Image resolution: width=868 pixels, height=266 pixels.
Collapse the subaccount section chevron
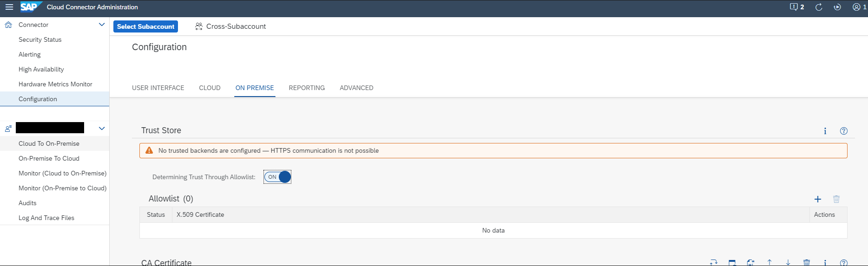pyautogui.click(x=102, y=128)
